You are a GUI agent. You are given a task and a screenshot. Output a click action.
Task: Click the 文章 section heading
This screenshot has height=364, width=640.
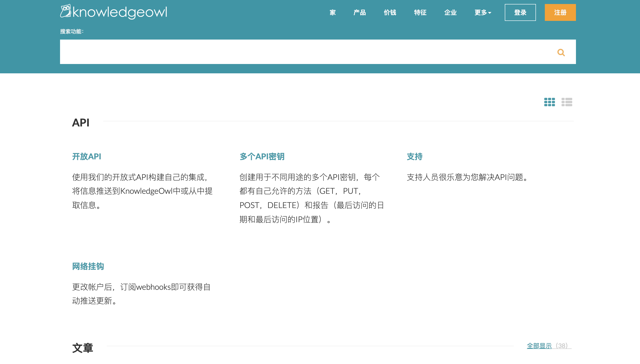pos(83,348)
